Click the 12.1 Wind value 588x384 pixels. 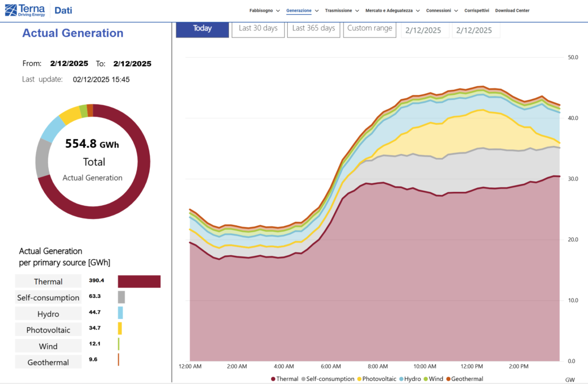(95, 343)
